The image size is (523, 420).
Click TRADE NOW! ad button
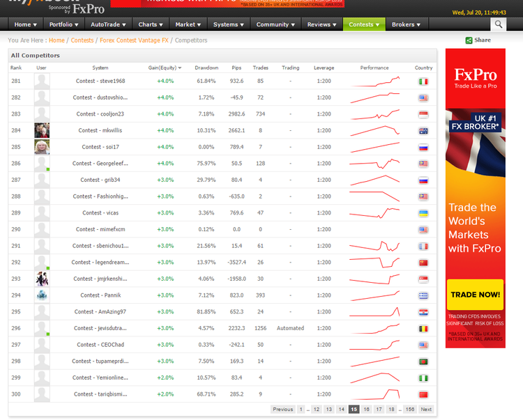pyautogui.click(x=476, y=295)
